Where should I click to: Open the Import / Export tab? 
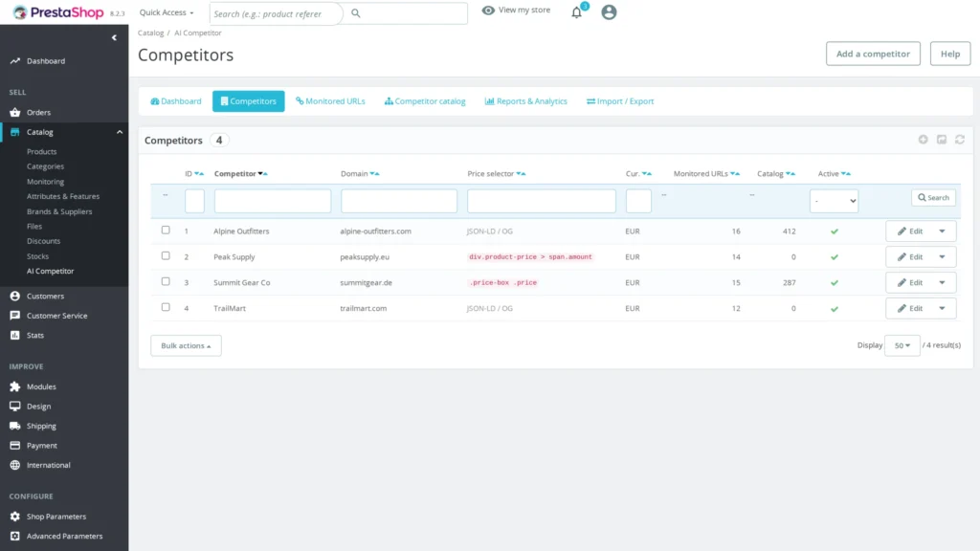(x=620, y=101)
